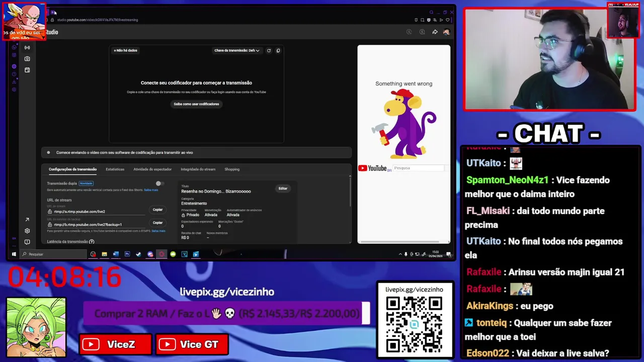Click the WhatsApp icon in browser sidebar
Image resolution: width=644 pixels, height=362 pixels.
14,47
